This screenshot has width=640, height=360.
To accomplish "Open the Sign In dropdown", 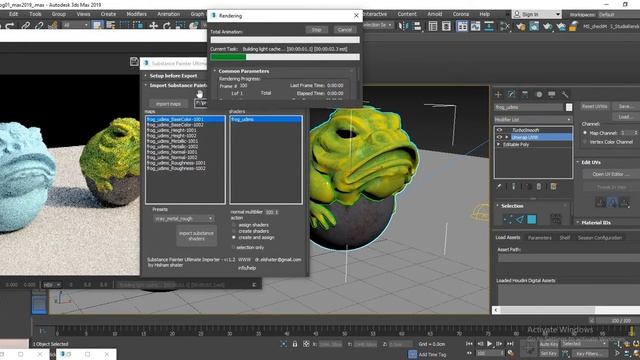I will click(536, 14).
